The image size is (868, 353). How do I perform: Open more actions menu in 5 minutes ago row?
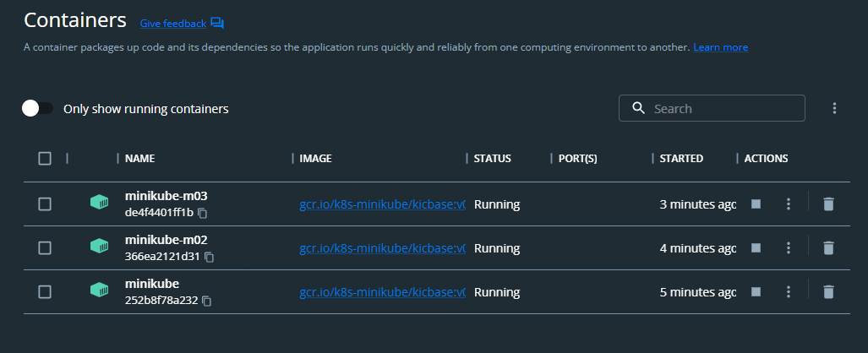pos(789,291)
